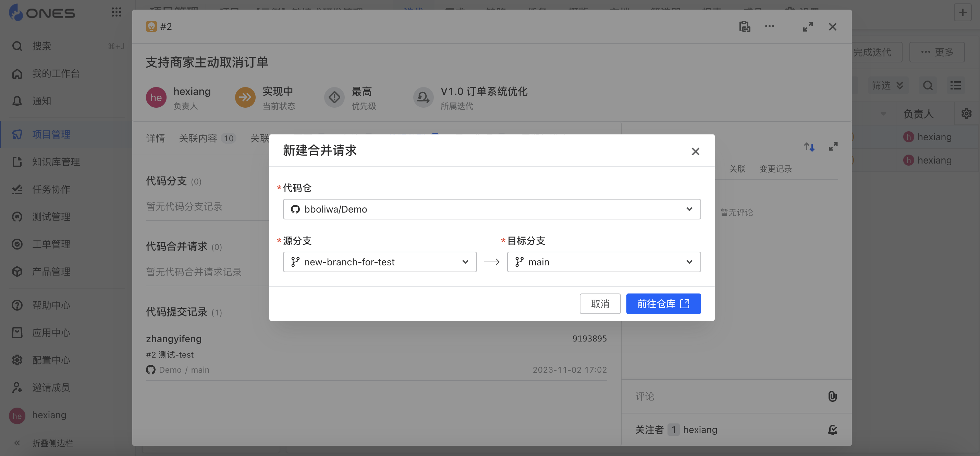Image resolution: width=980 pixels, height=456 pixels.
Task: Click the 评论 comment input field
Action: 727,396
